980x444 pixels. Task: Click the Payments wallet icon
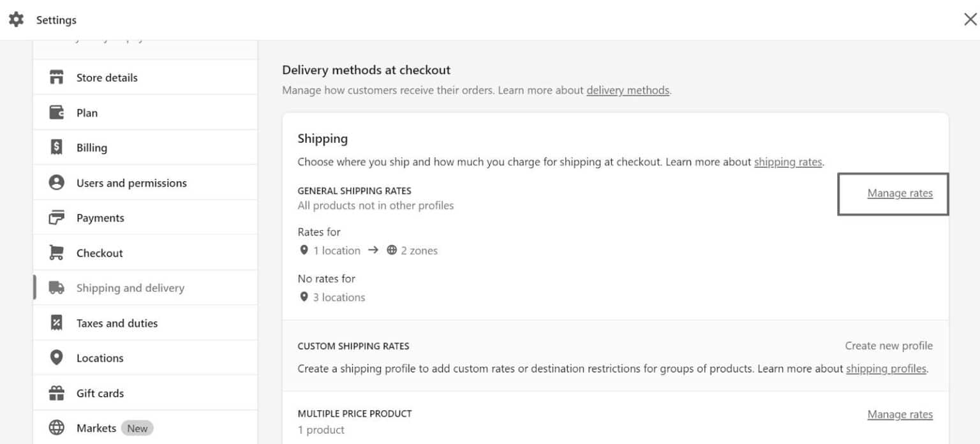pos(56,218)
